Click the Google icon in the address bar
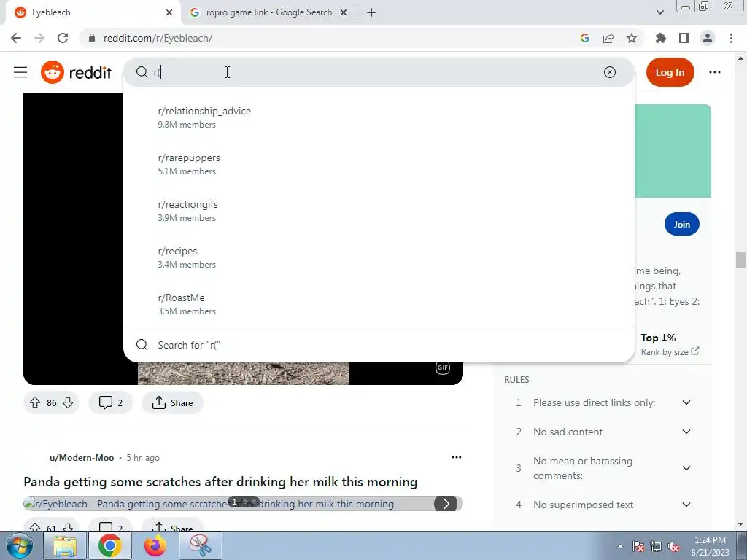The image size is (747, 560). click(x=585, y=38)
